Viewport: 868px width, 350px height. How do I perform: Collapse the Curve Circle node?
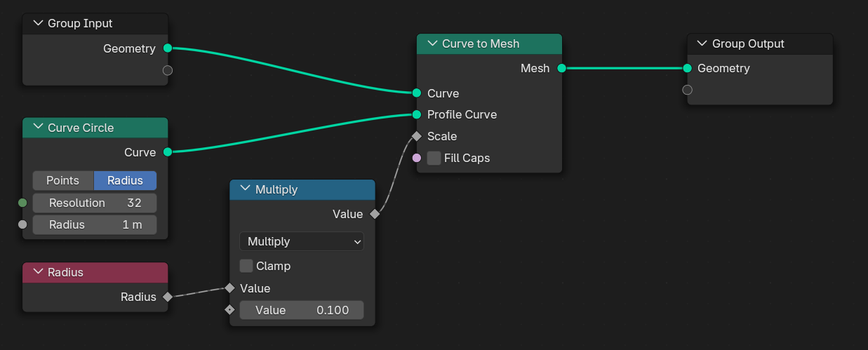click(x=38, y=128)
